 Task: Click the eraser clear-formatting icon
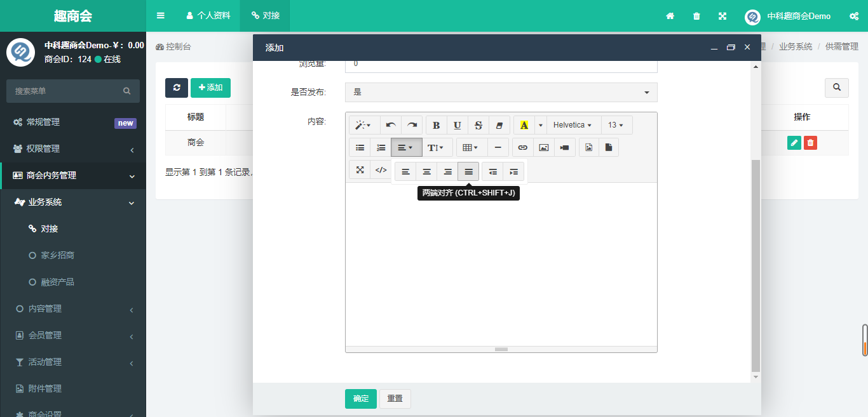(x=499, y=125)
